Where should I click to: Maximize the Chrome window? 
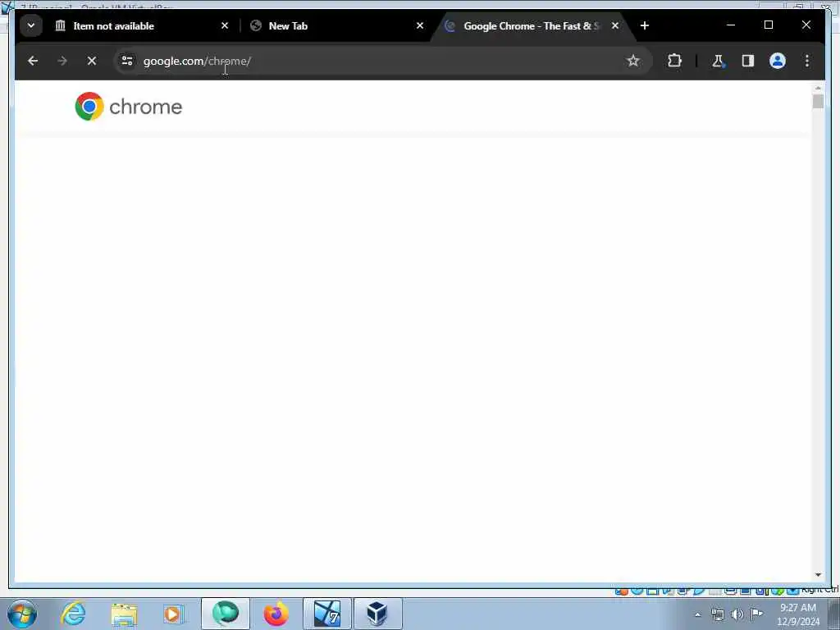[768, 25]
